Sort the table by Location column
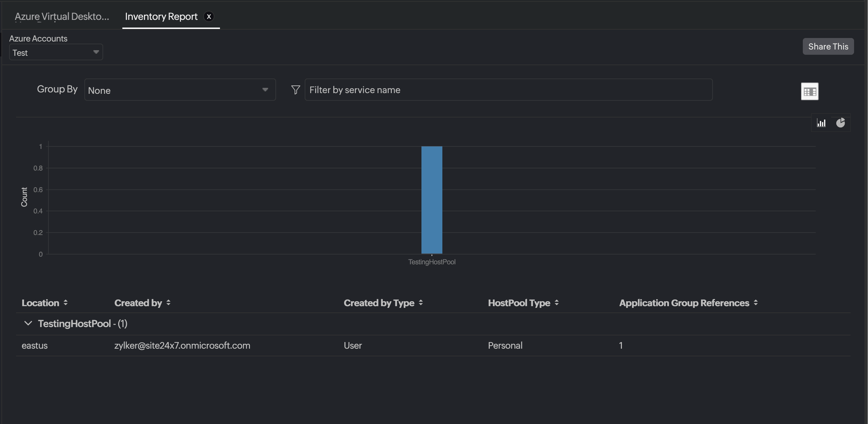 click(x=66, y=303)
